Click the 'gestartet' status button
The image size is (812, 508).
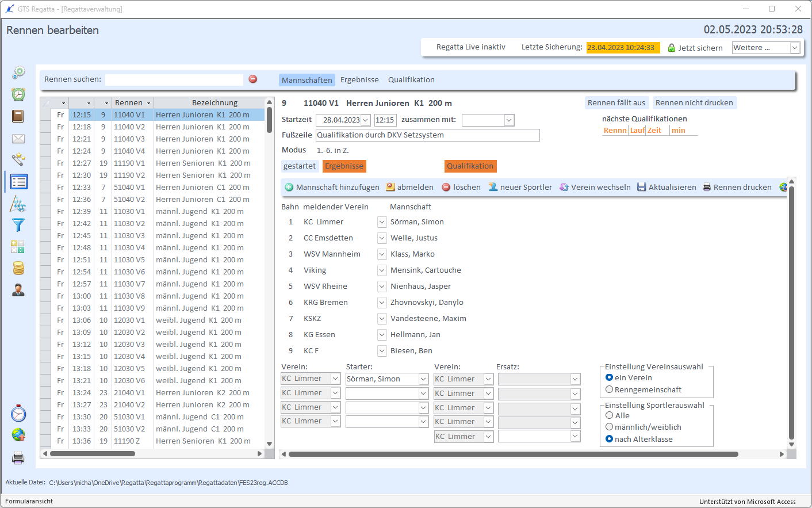[300, 166]
